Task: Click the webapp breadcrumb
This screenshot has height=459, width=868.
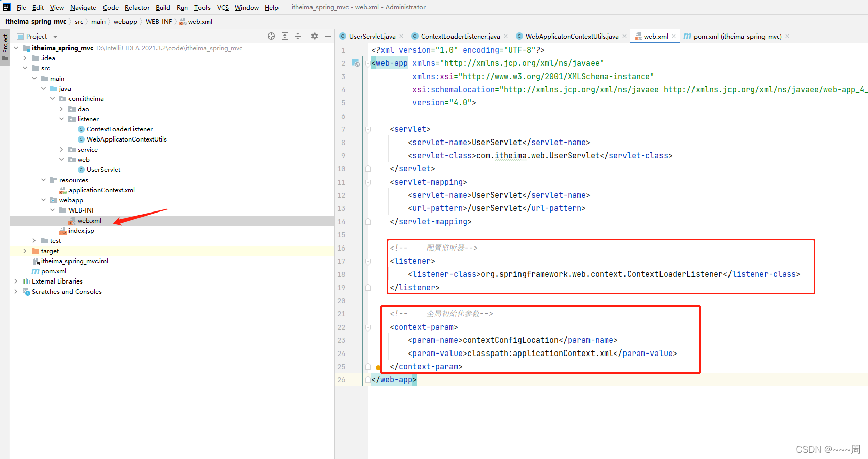Action: click(x=125, y=21)
